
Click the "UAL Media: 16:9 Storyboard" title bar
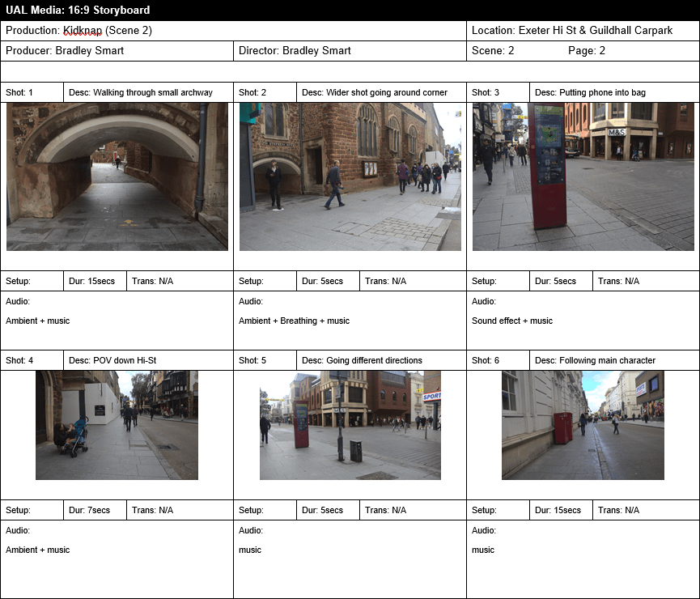77,11
